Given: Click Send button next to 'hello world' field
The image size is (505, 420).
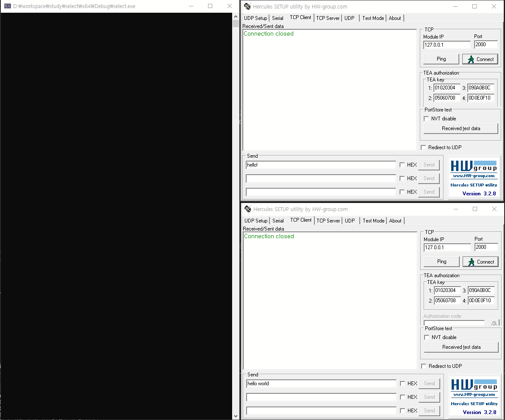Looking at the screenshot, I should [429, 384].
